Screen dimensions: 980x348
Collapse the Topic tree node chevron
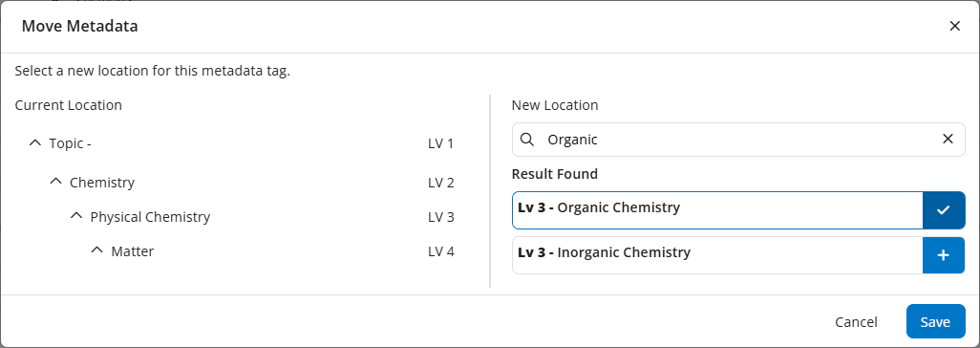pyautogui.click(x=35, y=143)
